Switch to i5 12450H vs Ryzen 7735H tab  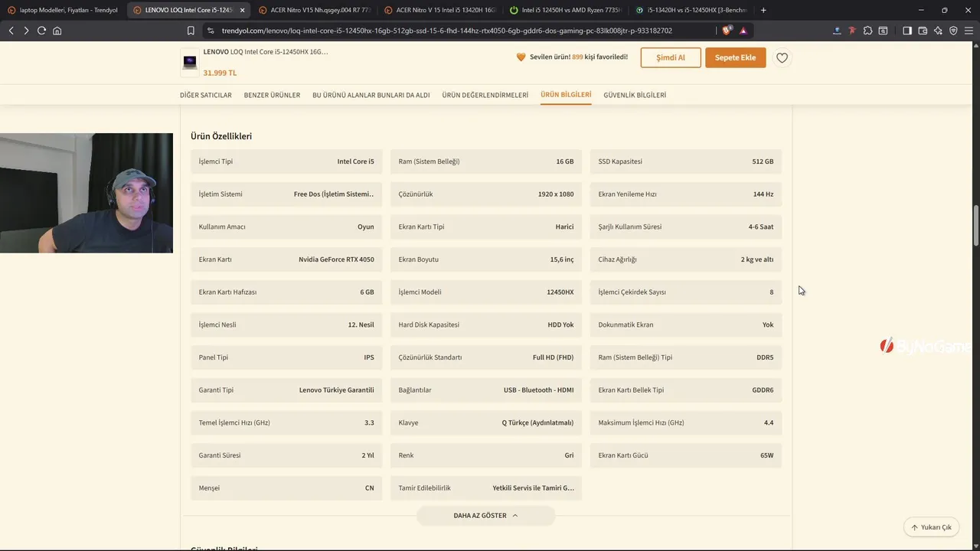click(565, 10)
